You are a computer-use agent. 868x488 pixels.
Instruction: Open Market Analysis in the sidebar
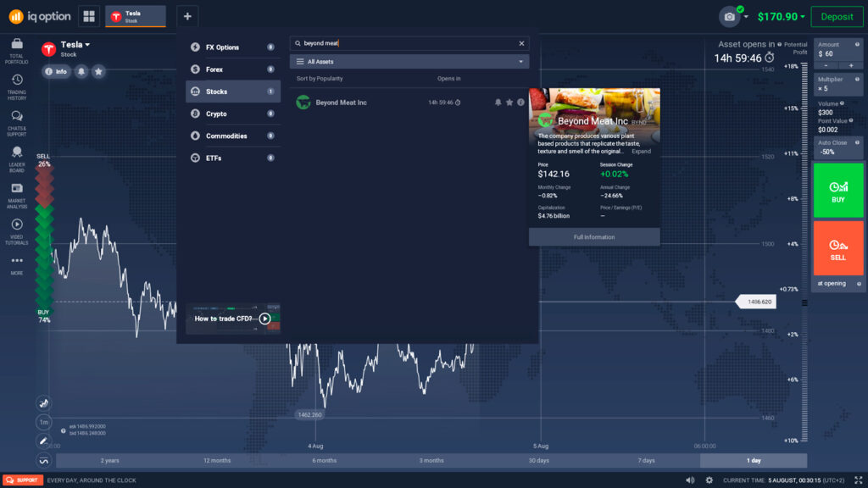17,196
